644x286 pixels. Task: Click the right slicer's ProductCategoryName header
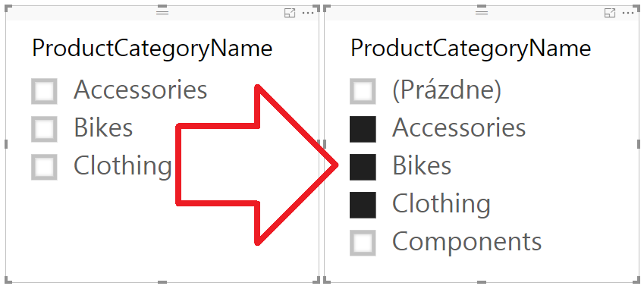pos(471,49)
